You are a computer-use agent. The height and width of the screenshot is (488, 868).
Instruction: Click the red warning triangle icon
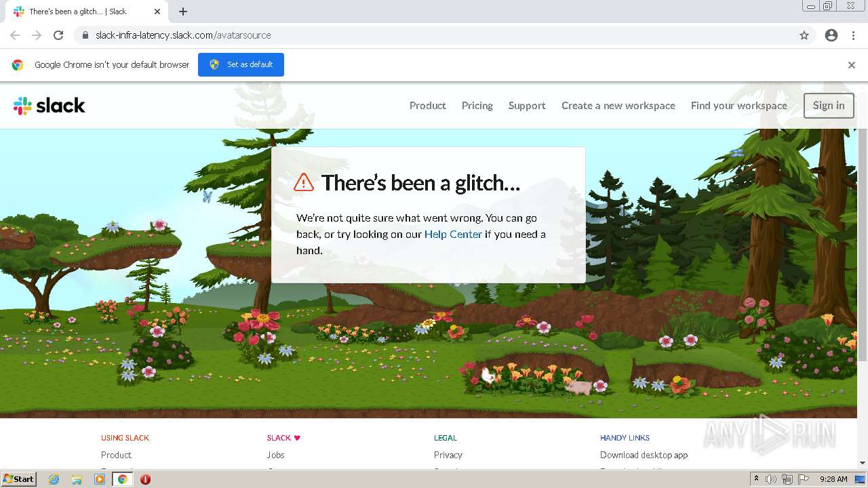click(304, 182)
